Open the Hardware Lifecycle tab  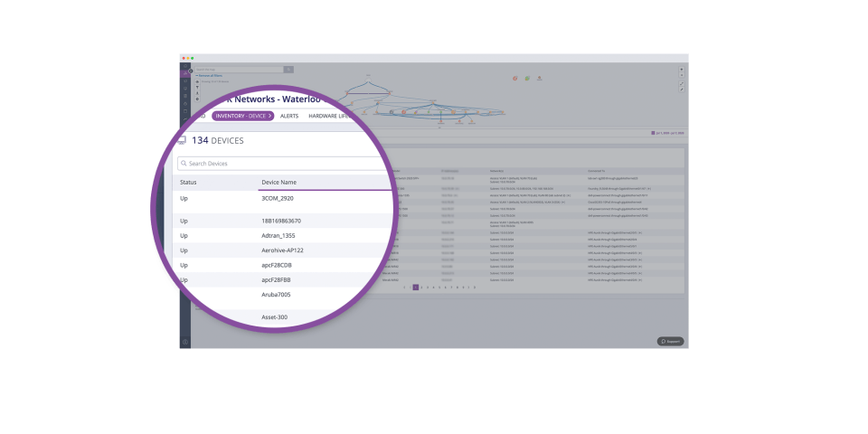[329, 117]
